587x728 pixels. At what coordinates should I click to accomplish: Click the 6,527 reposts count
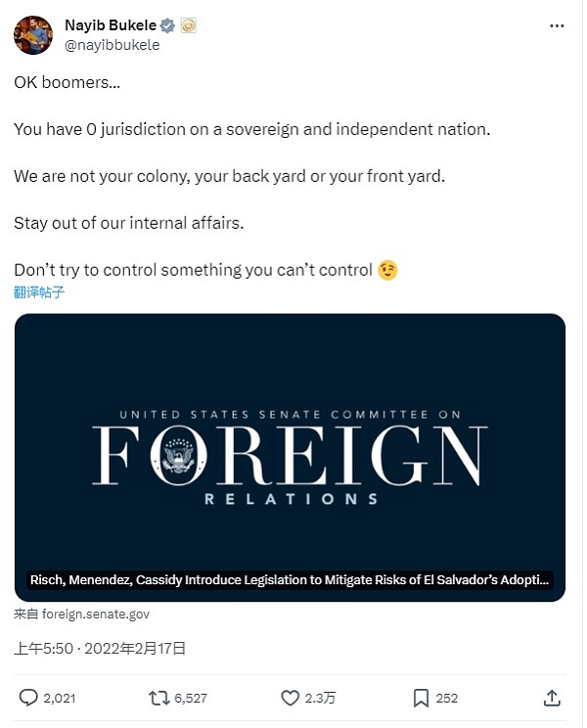193,698
